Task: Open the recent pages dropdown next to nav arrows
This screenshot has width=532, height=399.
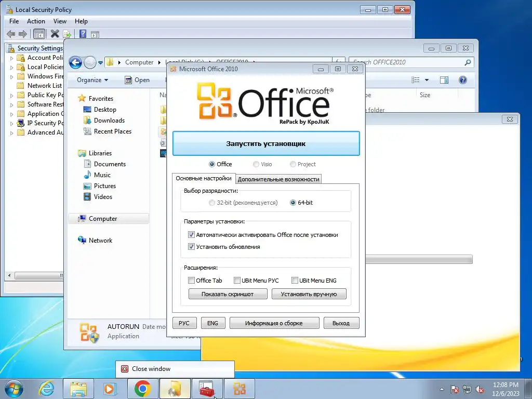Action: (x=100, y=63)
